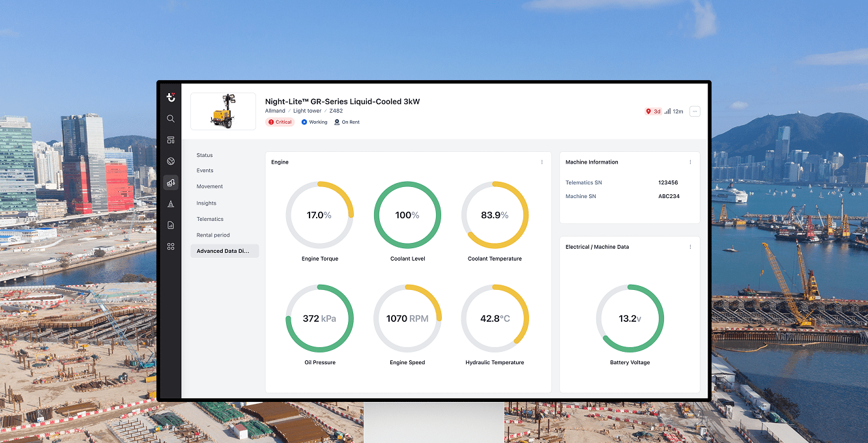Open the alerts warning-triangle icon
This screenshot has width=868, height=443.
coord(171,204)
